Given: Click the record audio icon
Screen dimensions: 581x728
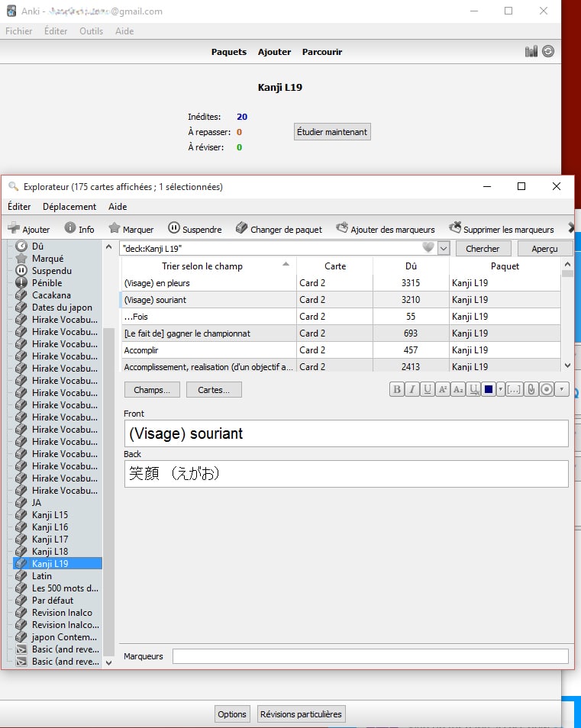Looking at the screenshot, I should click(547, 389).
